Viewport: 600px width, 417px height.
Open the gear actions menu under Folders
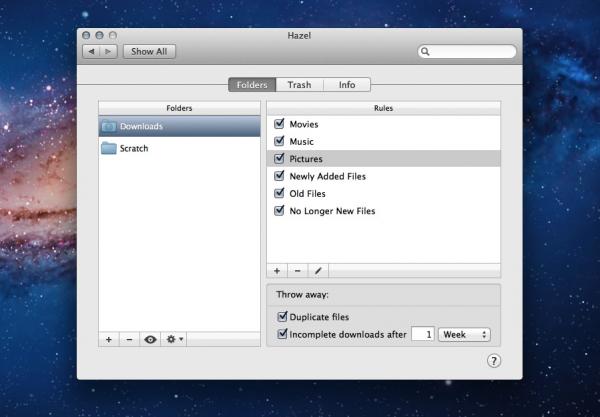pos(174,339)
